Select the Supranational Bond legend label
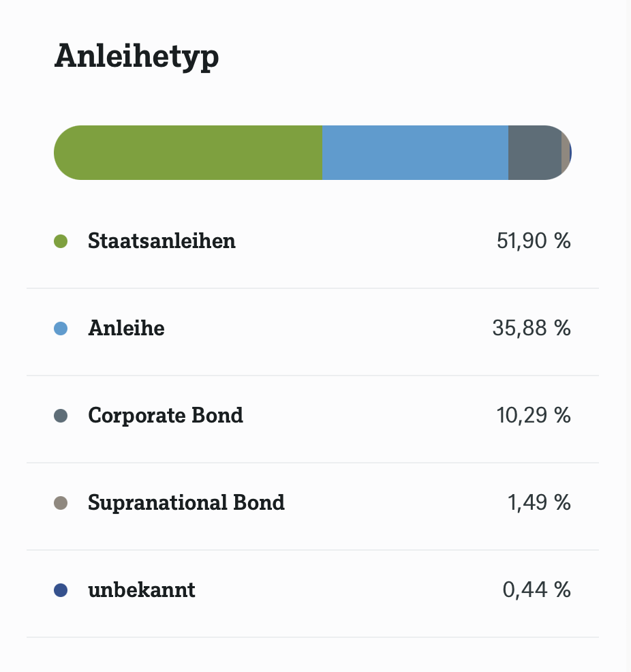The width and height of the screenshot is (631, 672). (186, 503)
